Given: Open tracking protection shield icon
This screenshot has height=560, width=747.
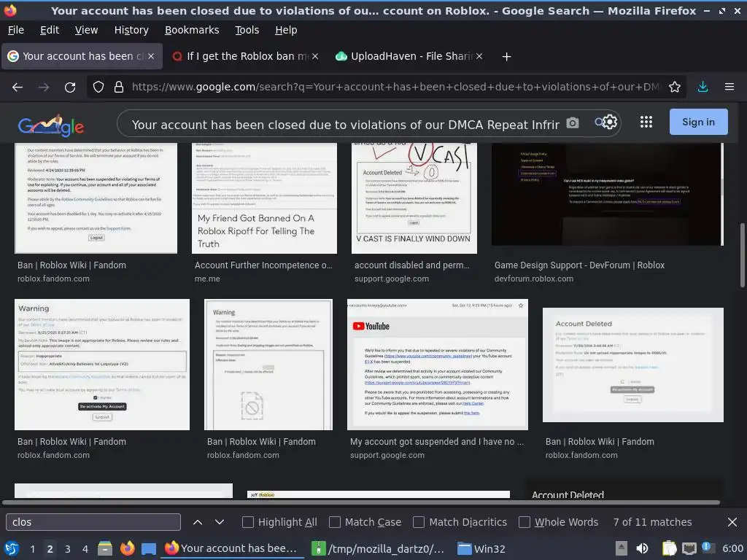Looking at the screenshot, I should click(x=98, y=87).
